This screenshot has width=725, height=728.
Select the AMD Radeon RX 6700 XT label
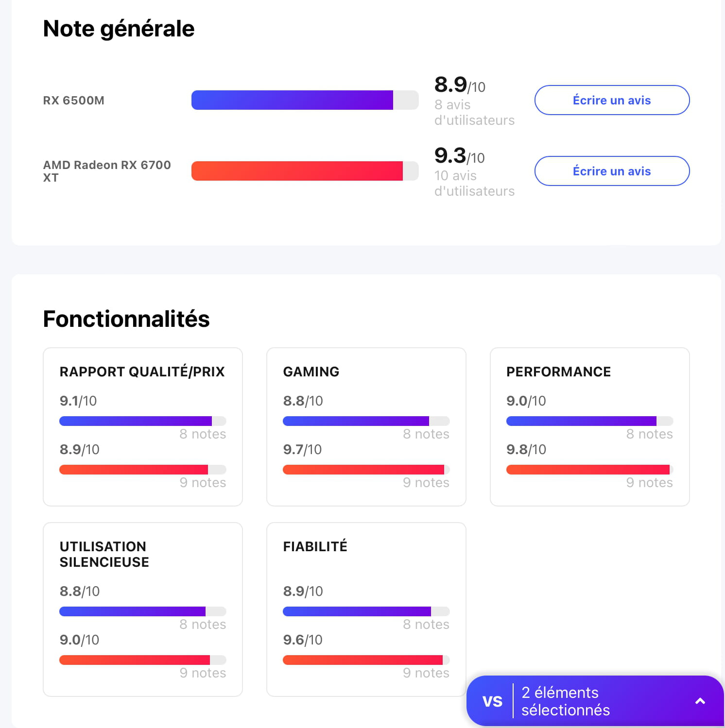pos(107,171)
